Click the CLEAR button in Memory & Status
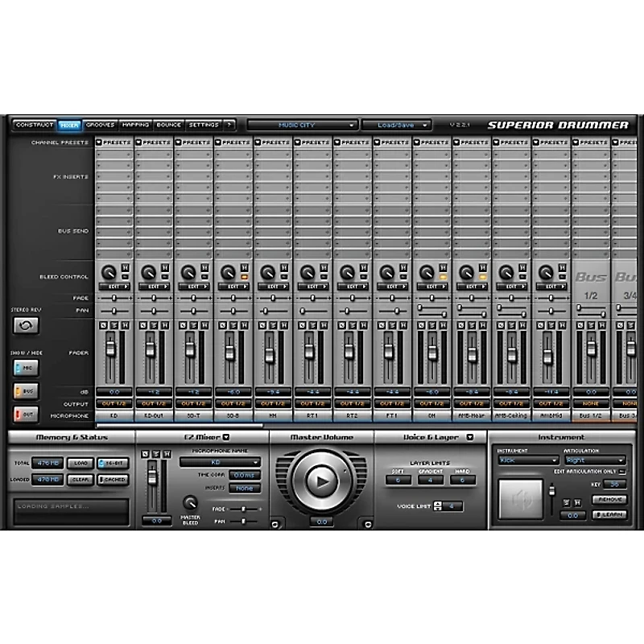644x644 pixels. [x=80, y=479]
